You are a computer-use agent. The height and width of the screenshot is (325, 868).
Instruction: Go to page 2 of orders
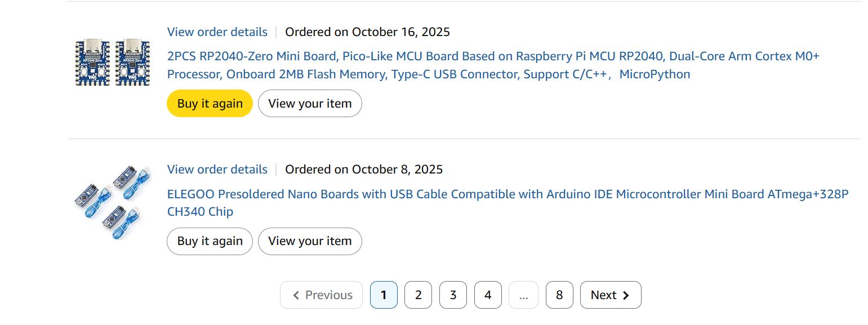click(x=419, y=295)
